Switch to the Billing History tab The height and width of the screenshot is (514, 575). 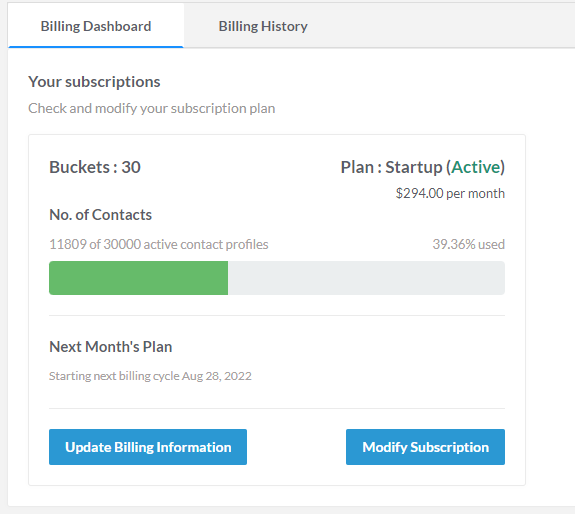click(263, 26)
